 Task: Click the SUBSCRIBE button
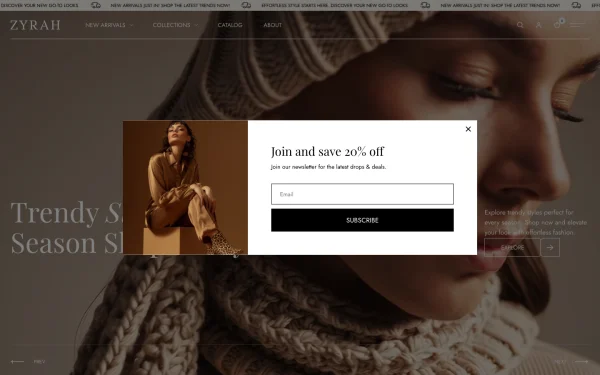pyautogui.click(x=362, y=220)
